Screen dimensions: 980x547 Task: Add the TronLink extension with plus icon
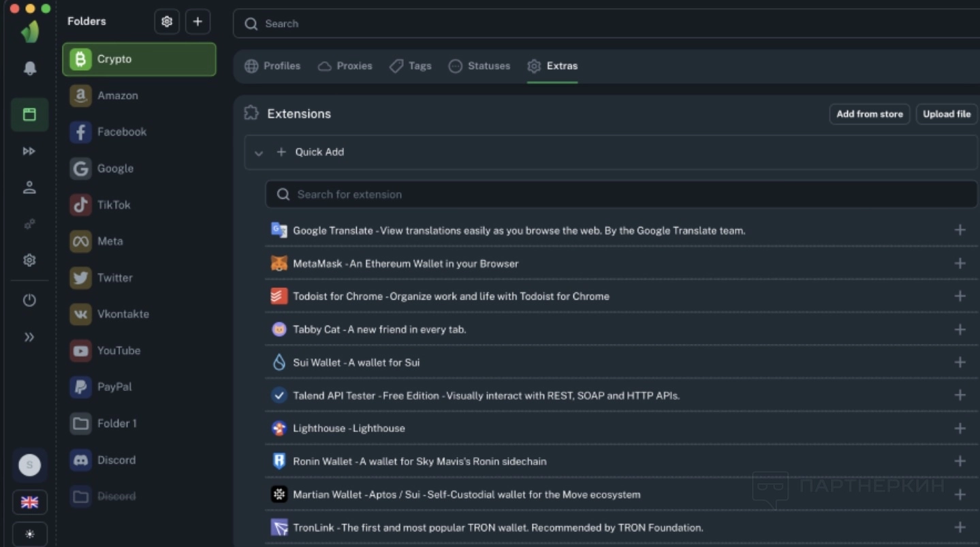click(960, 527)
